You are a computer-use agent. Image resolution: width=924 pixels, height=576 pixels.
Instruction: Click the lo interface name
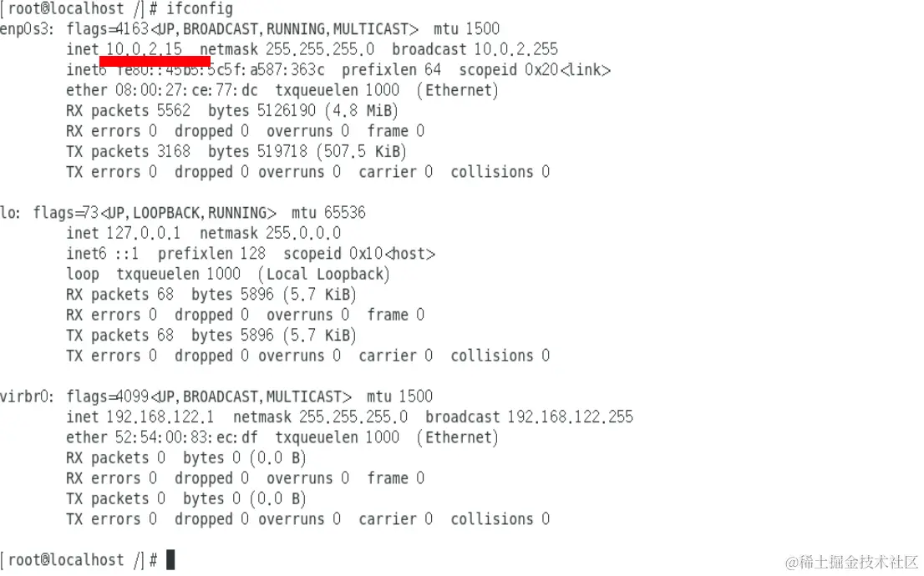click(x=10, y=213)
